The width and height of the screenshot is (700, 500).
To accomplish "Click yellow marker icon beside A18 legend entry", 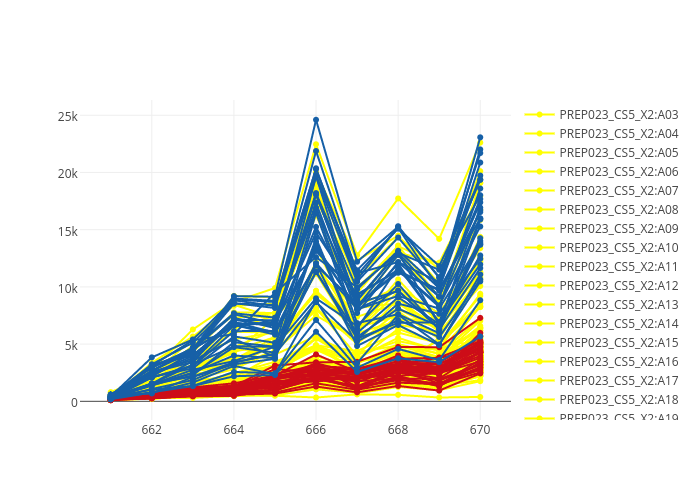I will (x=540, y=400).
